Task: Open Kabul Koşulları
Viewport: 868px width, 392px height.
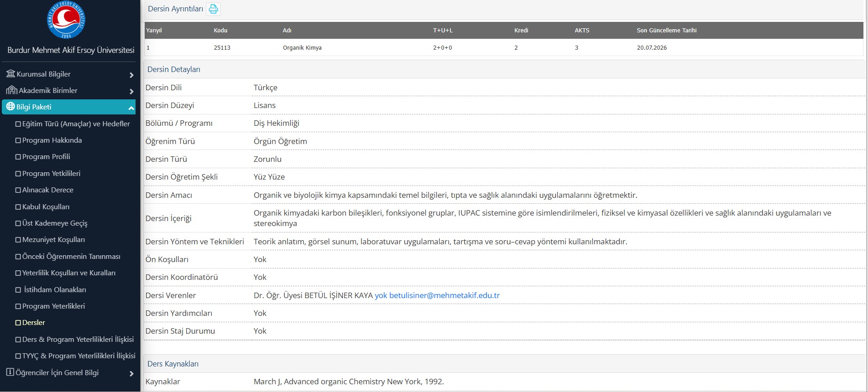Action: click(46, 206)
